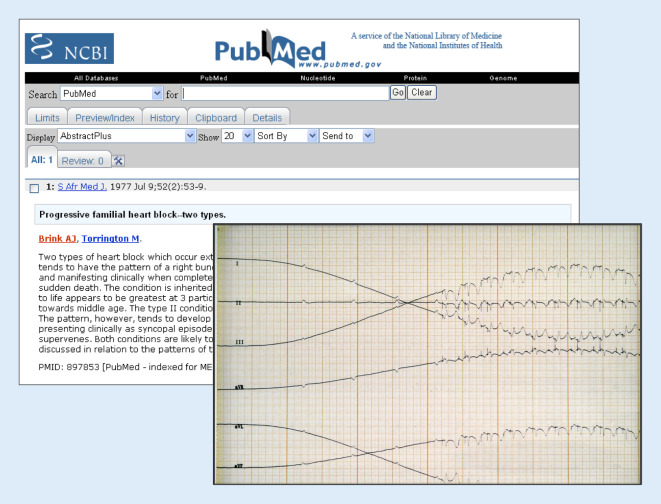Click the 'PMID: 897853' text
The width and height of the screenshot is (661, 504).
68,367
